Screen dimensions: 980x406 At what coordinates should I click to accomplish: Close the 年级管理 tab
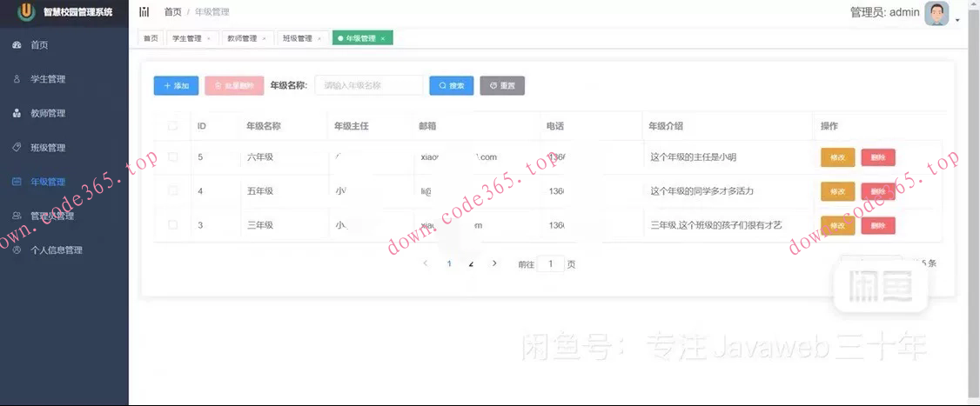coord(382,39)
